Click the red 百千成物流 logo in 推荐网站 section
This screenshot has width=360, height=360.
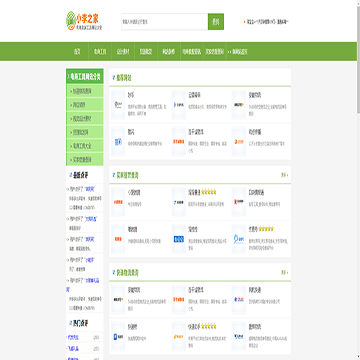(x=179, y=142)
